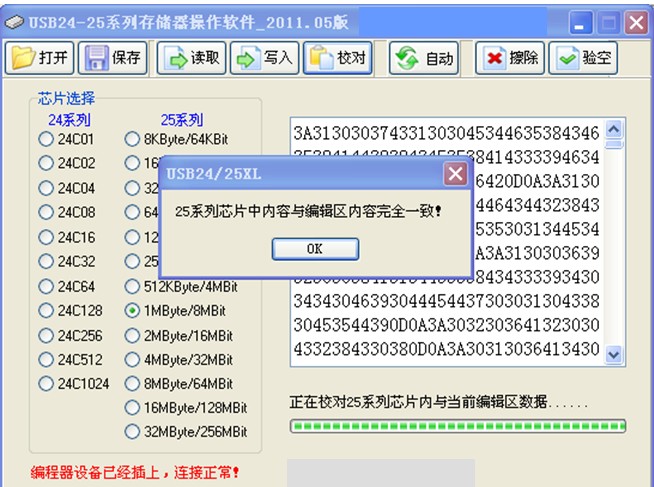Click the 写入 (Write) toolbar button

pyautogui.click(x=264, y=58)
